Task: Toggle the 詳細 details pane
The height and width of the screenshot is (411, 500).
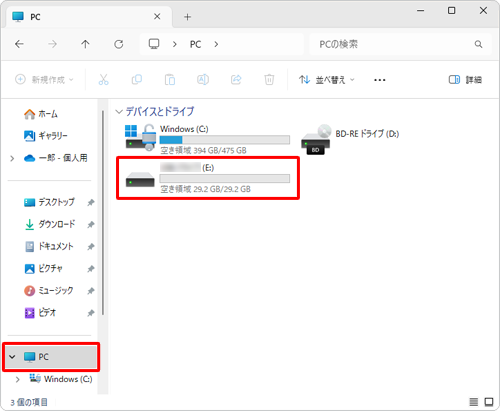Action: click(465, 80)
